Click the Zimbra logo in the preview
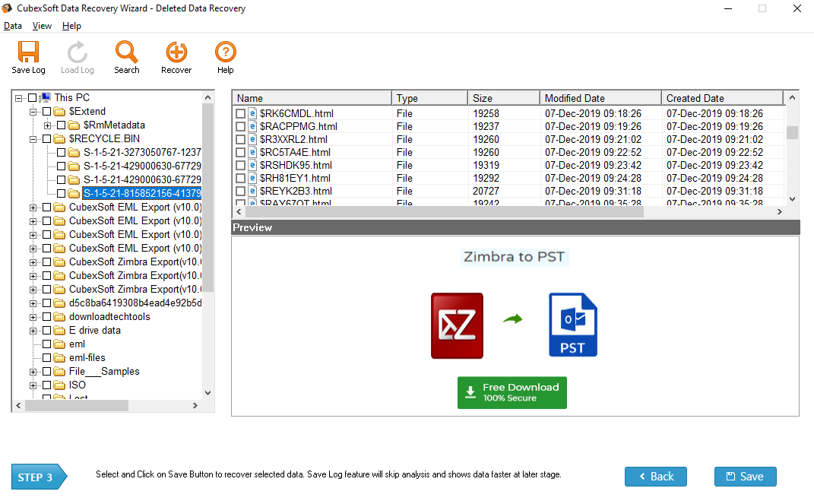The image size is (814, 504). click(x=457, y=325)
